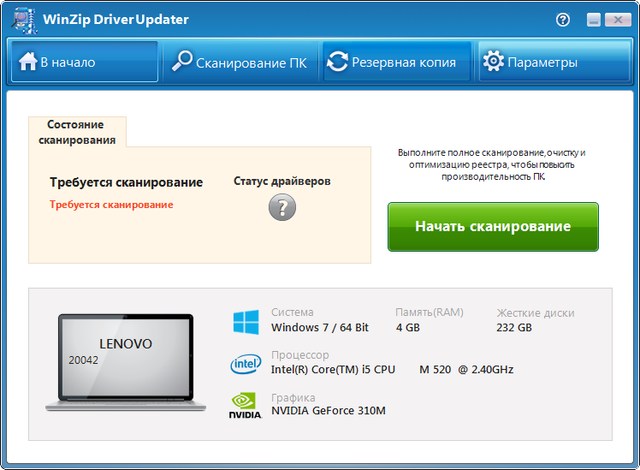The image size is (640, 470).
Task: Go to the В начало home tab
Action: coord(84,62)
